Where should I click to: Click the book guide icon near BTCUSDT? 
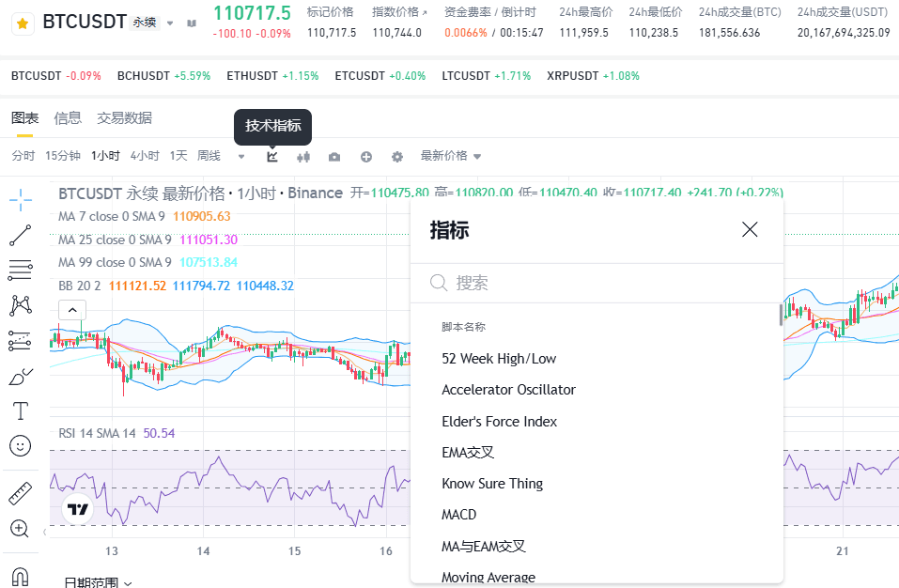click(x=192, y=23)
